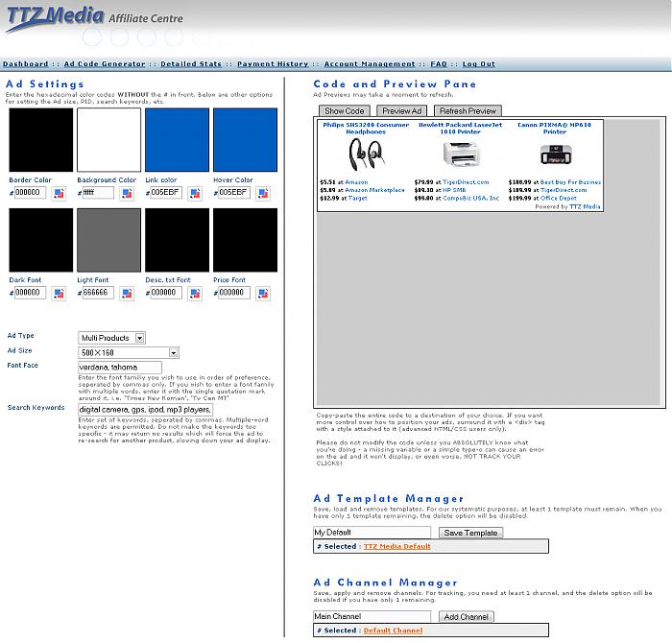Viewport: 672px width, 643px height.
Task: Click Target price link
Action: (x=357, y=198)
